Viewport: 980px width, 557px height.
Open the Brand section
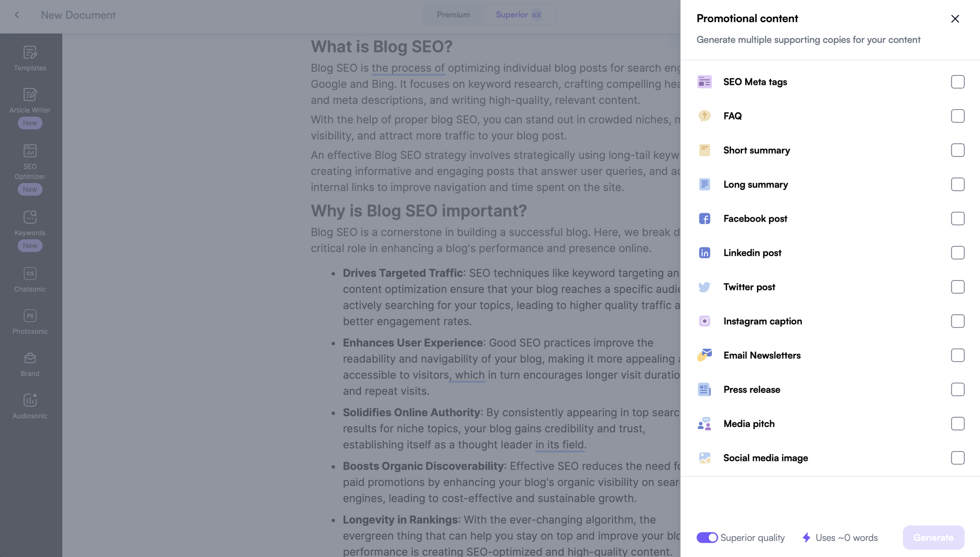pos(30,363)
